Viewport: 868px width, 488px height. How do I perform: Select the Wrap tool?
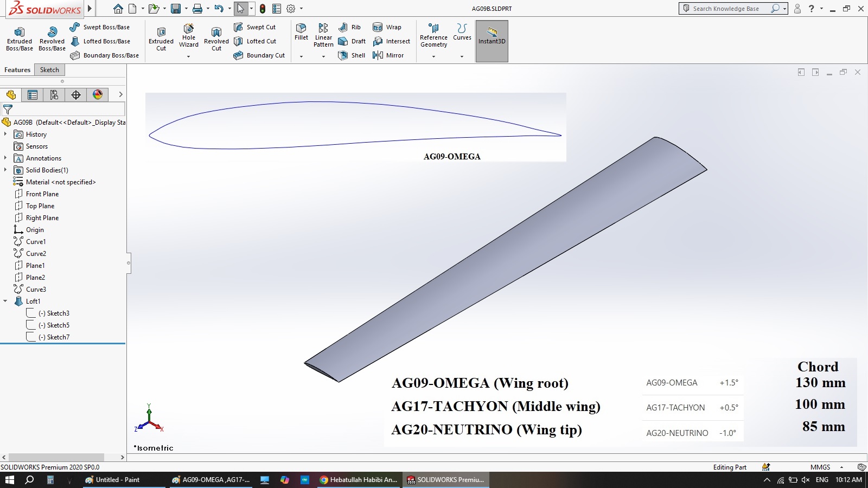click(387, 27)
